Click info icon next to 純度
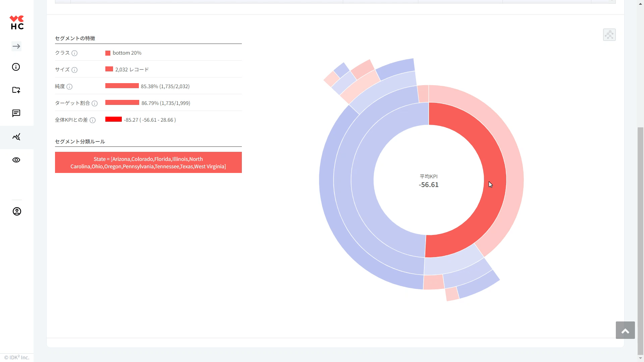 pyautogui.click(x=69, y=87)
